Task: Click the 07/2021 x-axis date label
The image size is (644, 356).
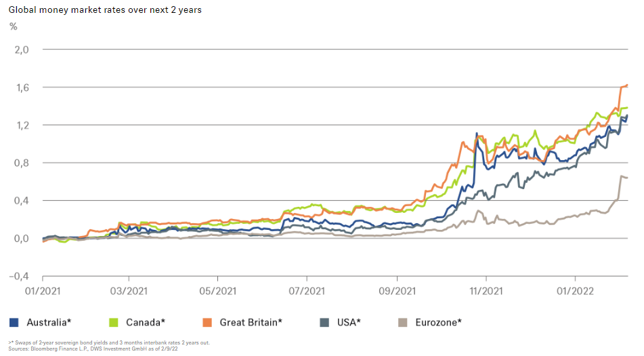Action: 307,290
